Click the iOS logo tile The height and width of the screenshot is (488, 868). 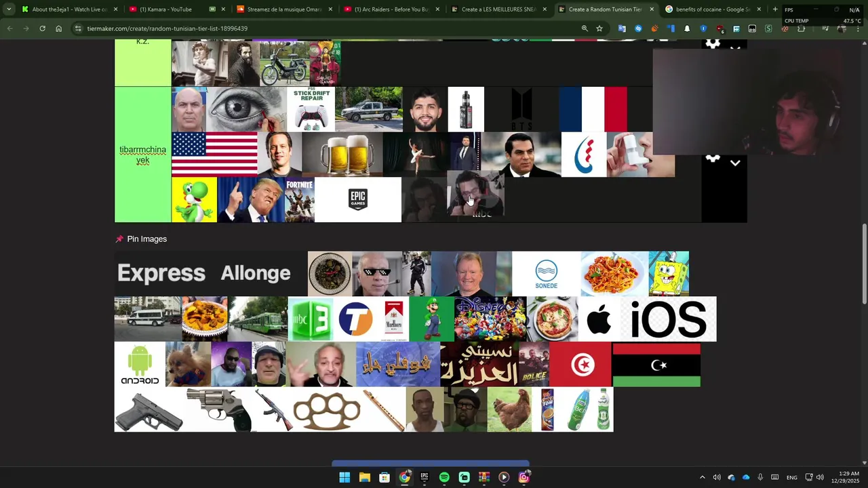click(668, 319)
